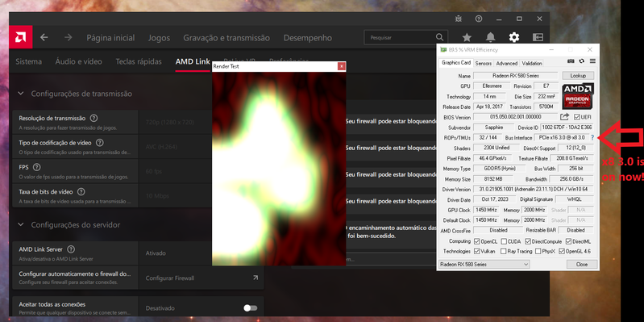Viewport: 644px width, 322px height.
Task: Show help for Taxa de bits de vídeo
Action: 81,191
